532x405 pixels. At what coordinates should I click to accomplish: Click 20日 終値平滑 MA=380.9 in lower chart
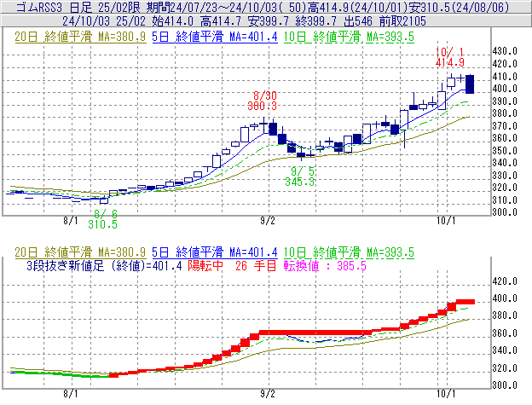[80, 252]
